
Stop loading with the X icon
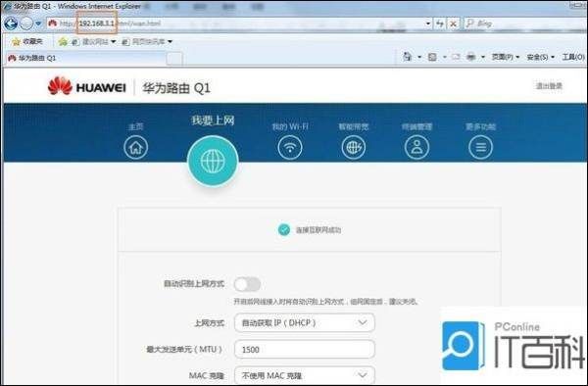tap(454, 24)
